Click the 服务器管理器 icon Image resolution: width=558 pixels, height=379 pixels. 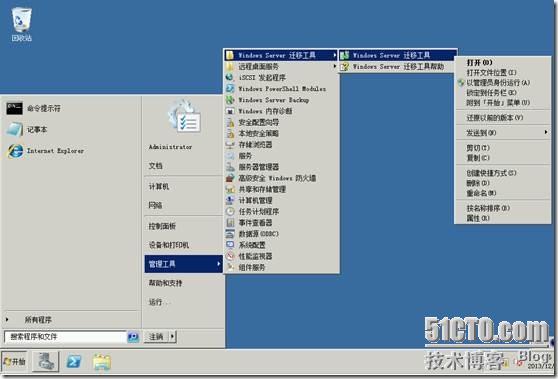[x=230, y=167]
